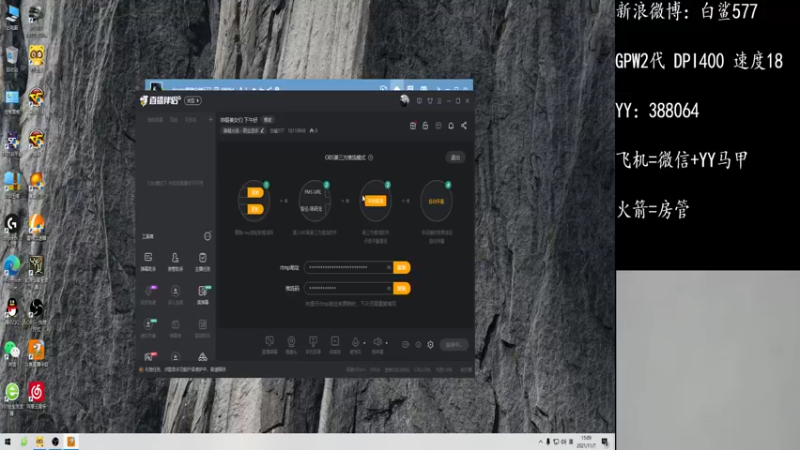Add screen capture source

[x=269, y=344]
